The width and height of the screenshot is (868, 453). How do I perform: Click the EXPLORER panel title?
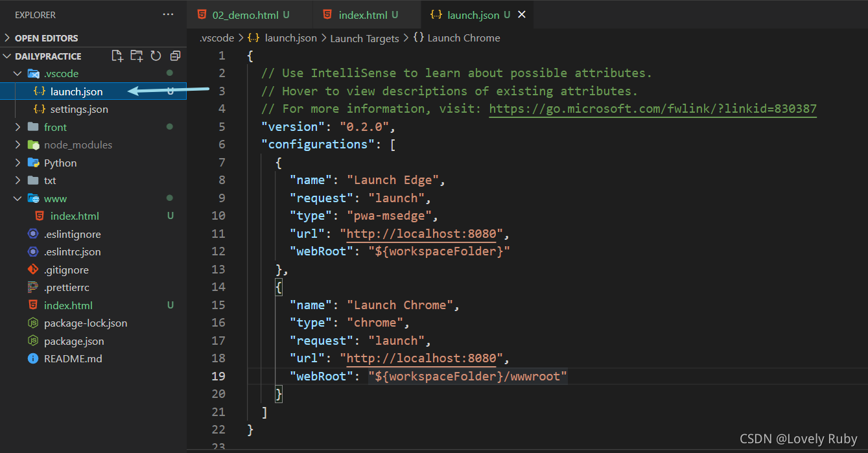tap(36, 14)
